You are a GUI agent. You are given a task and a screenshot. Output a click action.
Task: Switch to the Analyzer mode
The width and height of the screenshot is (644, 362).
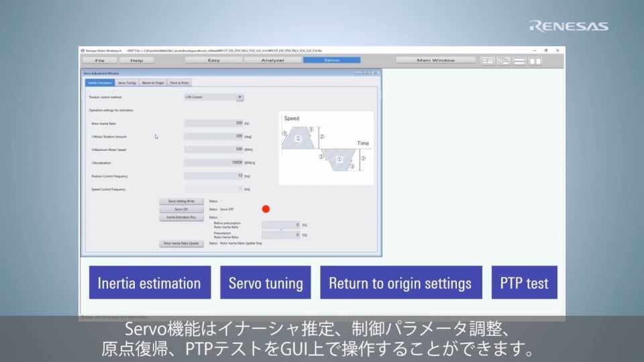click(273, 60)
